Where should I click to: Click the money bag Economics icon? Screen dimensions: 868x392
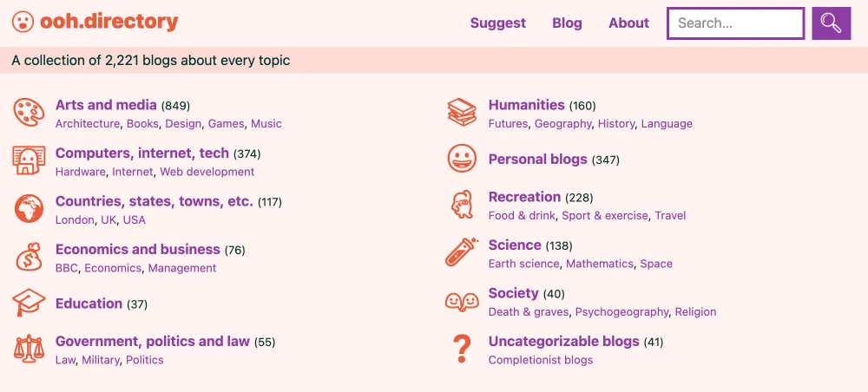click(x=29, y=257)
